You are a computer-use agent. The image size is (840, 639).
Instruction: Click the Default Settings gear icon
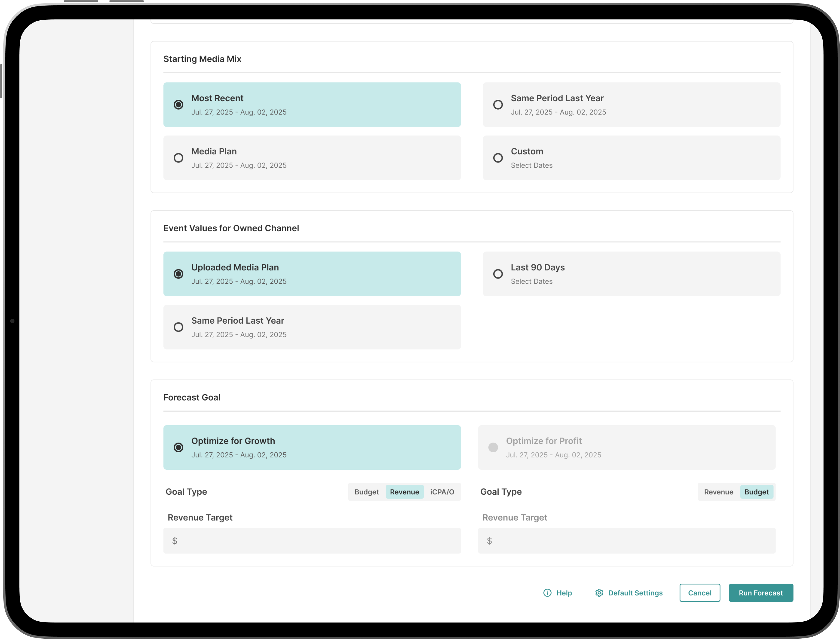[x=599, y=592]
